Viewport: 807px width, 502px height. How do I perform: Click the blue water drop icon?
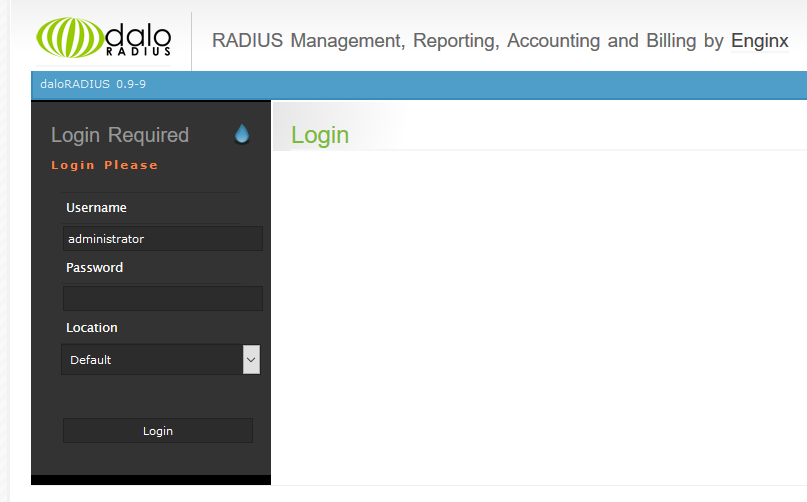pyautogui.click(x=241, y=134)
